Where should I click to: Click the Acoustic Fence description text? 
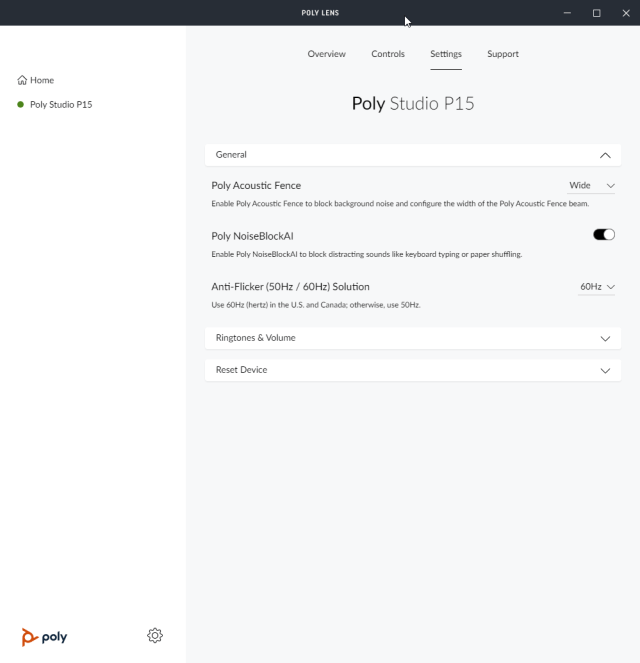click(x=400, y=203)
